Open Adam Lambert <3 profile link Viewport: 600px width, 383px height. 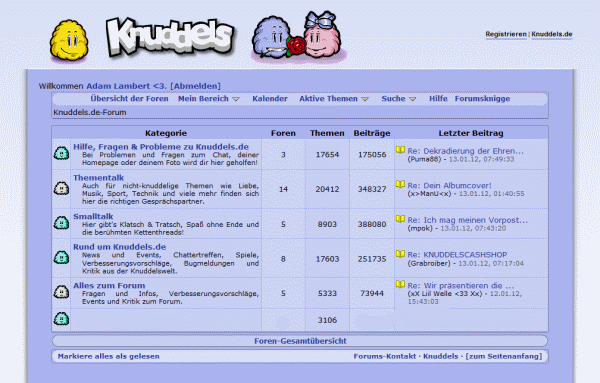point(126,86)
